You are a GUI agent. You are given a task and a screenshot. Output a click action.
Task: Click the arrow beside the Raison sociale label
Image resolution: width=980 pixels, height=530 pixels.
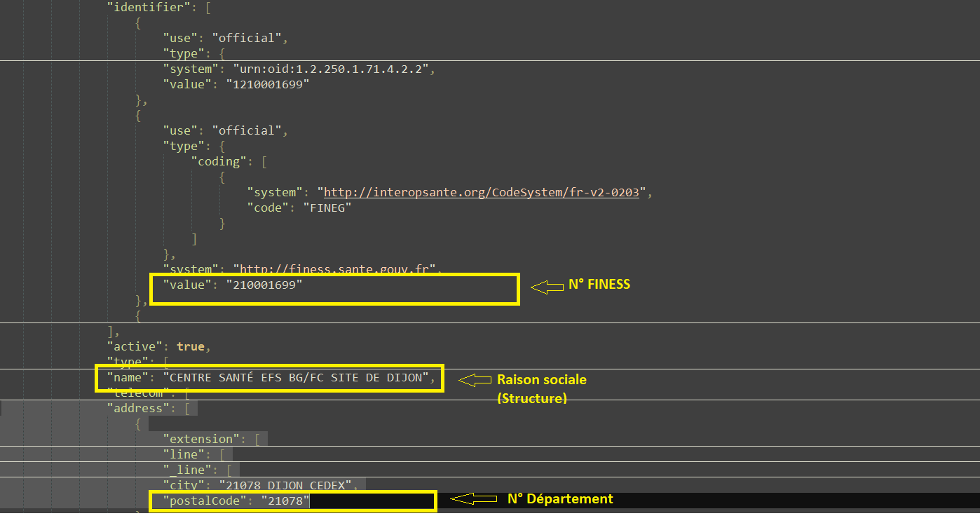coord(475,380)
